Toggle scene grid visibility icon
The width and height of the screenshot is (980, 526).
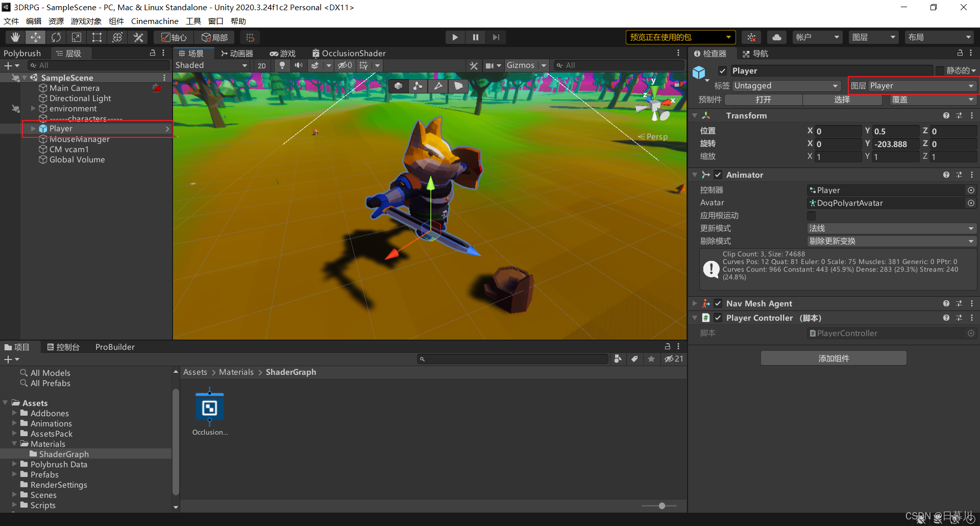pyautogui.click(x=363, y=65)
